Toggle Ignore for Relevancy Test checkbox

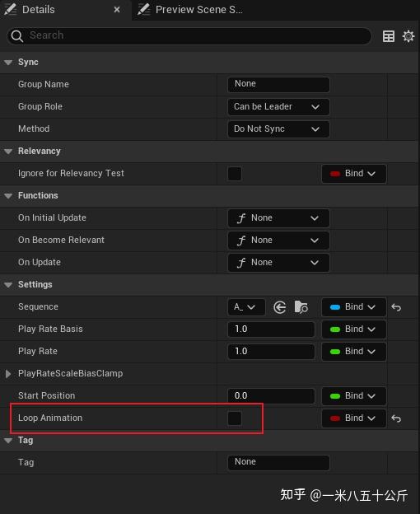click(235, 174)
